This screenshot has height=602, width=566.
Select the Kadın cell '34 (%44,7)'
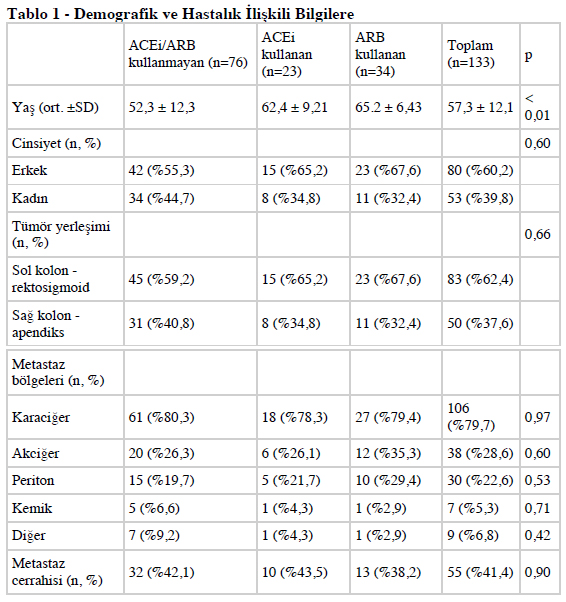pyautogui.click(x=161, y=198)
